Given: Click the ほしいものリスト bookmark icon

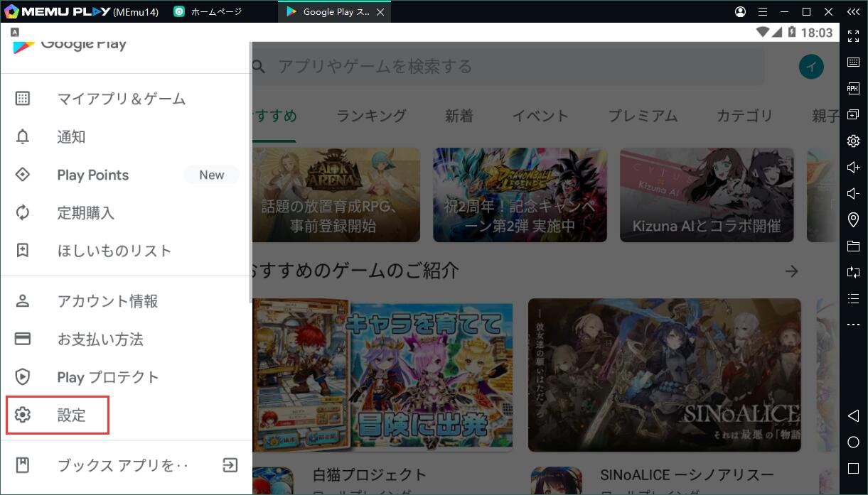Looking at the screenshot, I should point(23,250).
